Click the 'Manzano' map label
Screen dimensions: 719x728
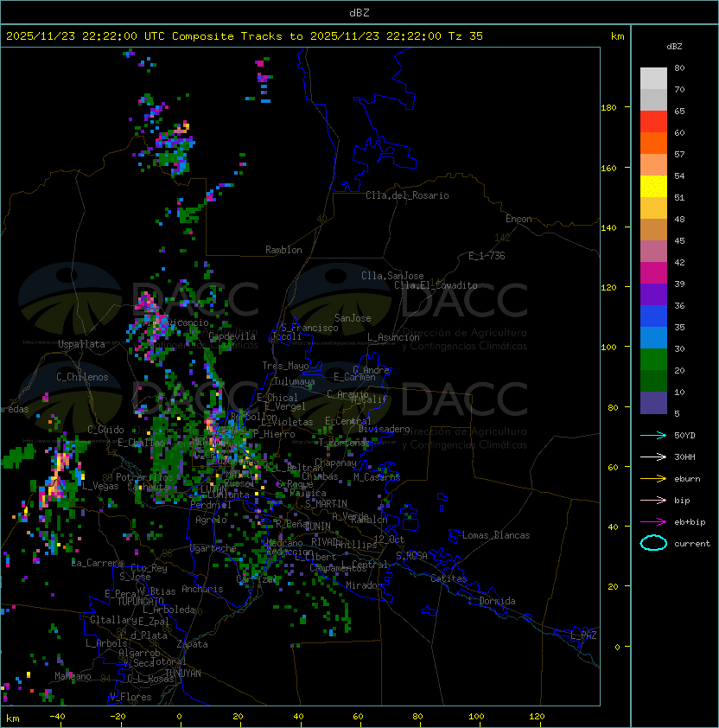tap(73, 676)
